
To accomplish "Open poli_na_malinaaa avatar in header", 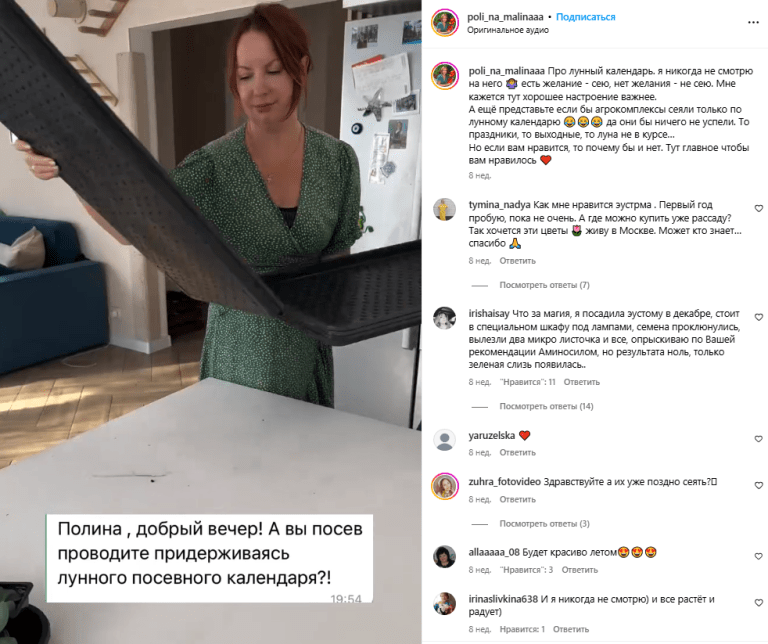I will tap(445, 23).
